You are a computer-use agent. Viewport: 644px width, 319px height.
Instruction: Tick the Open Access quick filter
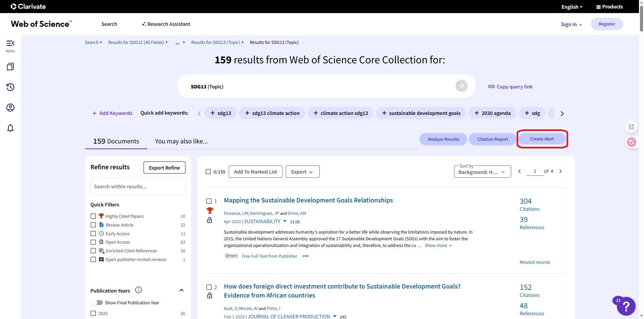(x=93, y=242)
